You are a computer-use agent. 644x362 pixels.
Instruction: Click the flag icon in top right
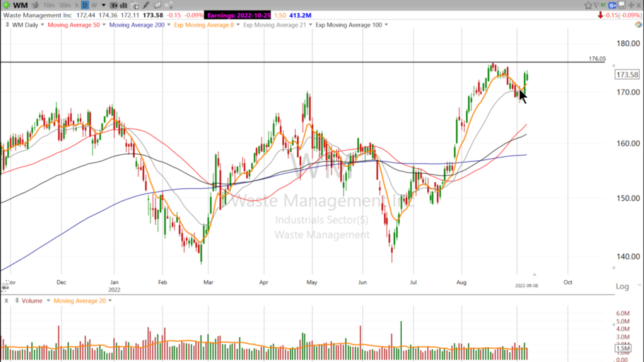pos(596,5)
